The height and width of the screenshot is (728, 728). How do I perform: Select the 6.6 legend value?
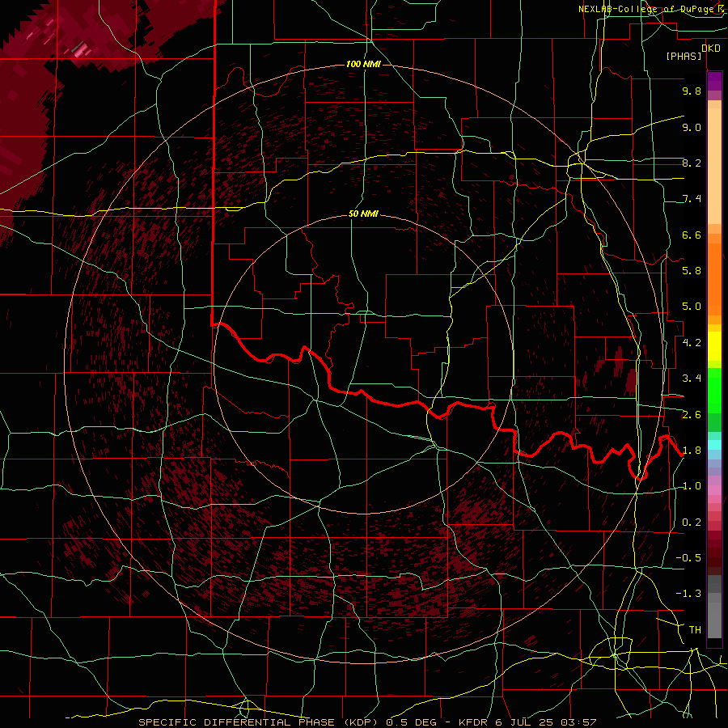[x=692, y=235]
